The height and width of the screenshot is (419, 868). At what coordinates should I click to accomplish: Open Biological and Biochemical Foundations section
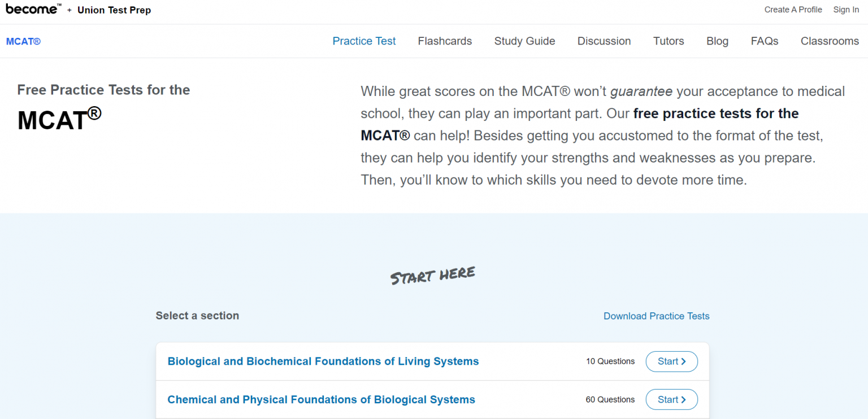323,361
